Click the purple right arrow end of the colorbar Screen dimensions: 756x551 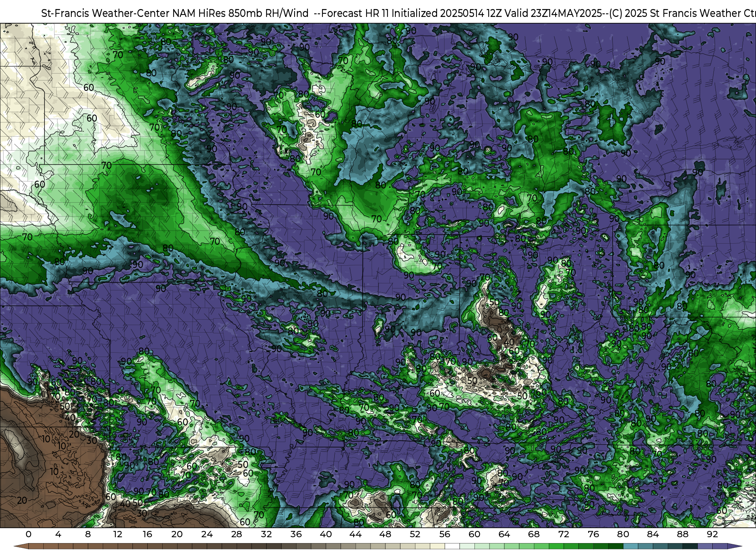point(735,546)
